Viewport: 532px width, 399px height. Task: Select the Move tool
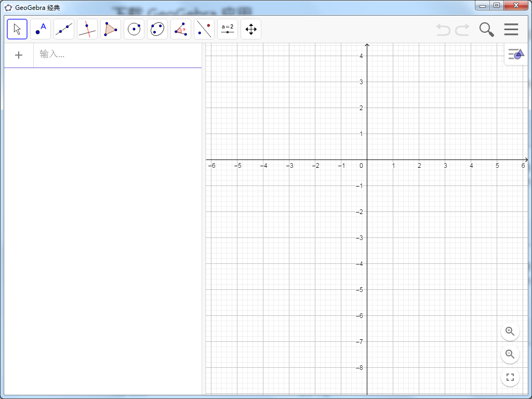pyautogui.click(x=17, y=29)
